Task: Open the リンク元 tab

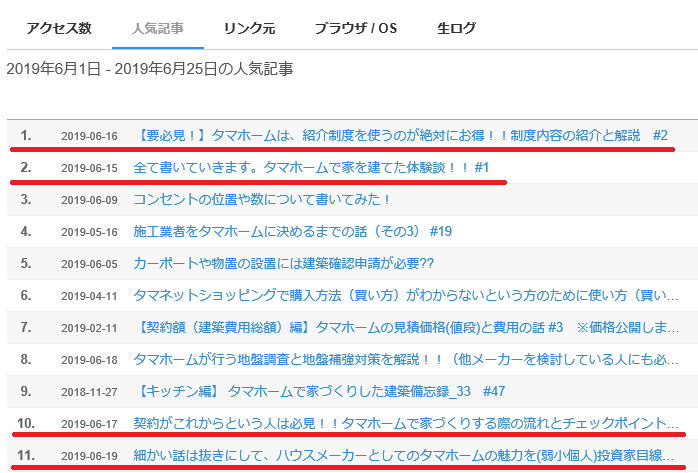Action: tap(249, 28)
